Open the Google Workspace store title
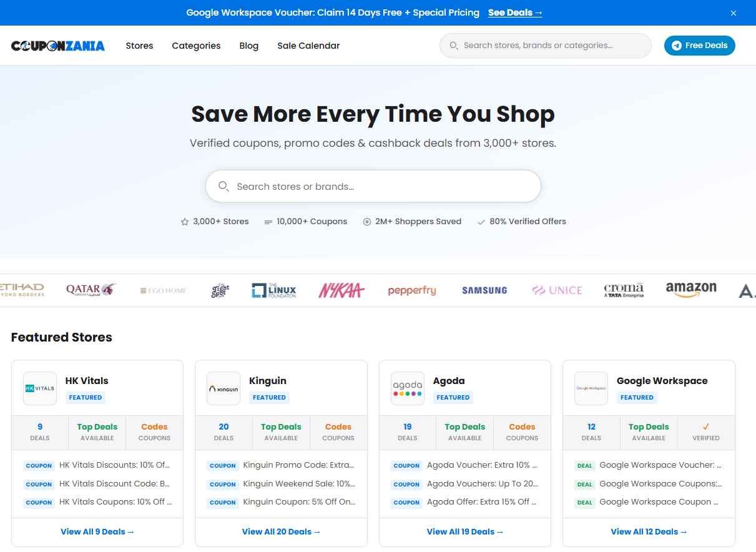 pos(662,381)
